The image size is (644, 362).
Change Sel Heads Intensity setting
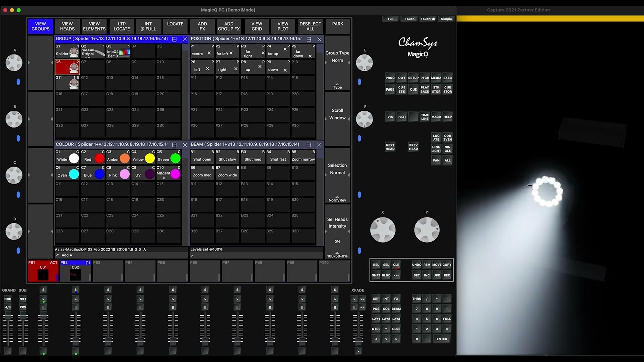point(337,232)
